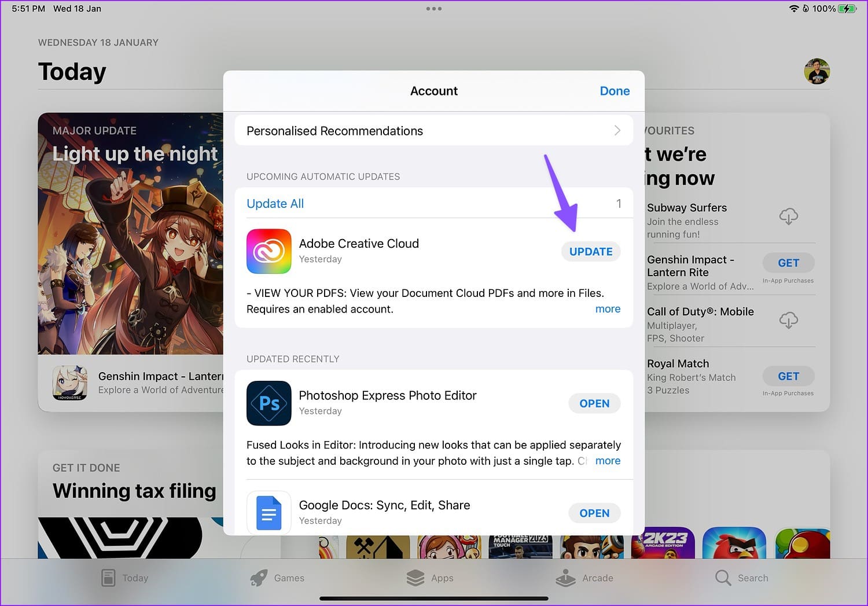868x606 pixels.
Task: Tap the Photoshop Express app icon
Action: [x=269, y=403]
